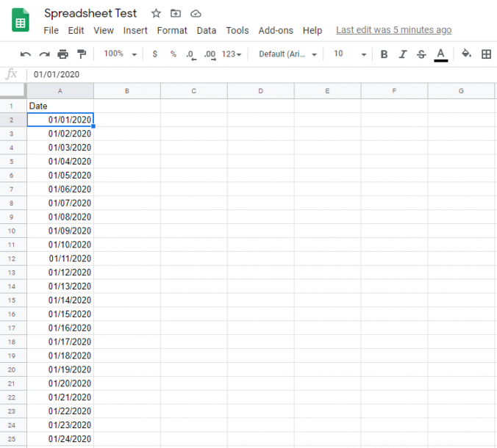The height and width of the screenshot is (448, 497).
Task: Select the cell containing 01/11/2020
Action: [60, 259]
